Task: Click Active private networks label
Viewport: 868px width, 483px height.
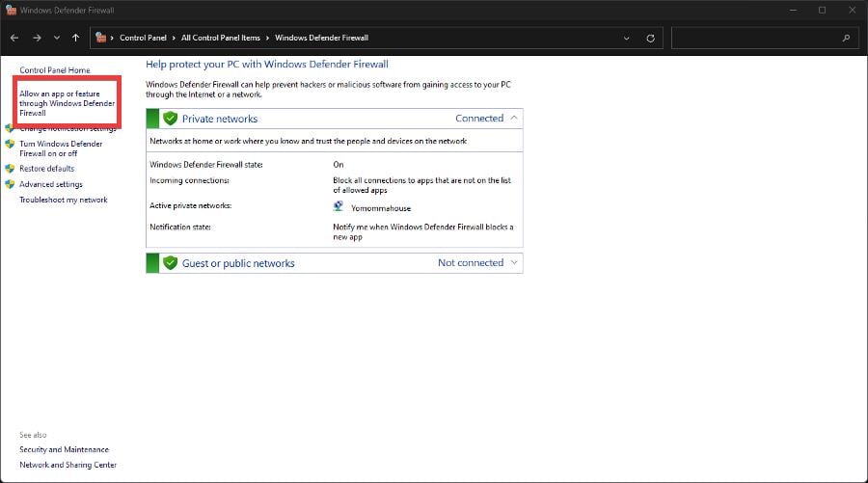Action: (x=190, y=205)
